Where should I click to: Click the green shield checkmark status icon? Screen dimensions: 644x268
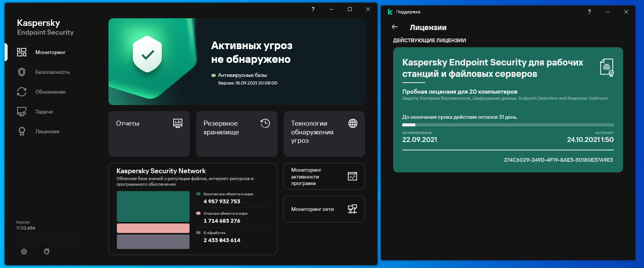coord(147,54)
